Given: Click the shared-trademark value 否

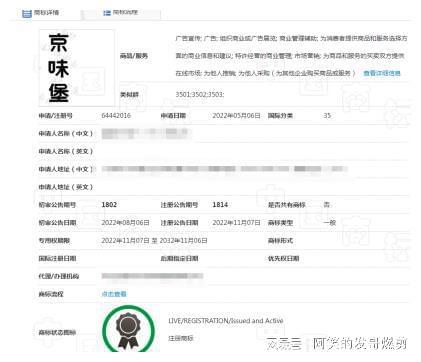Looking at the screenshot, I should (x=327, y=205).
